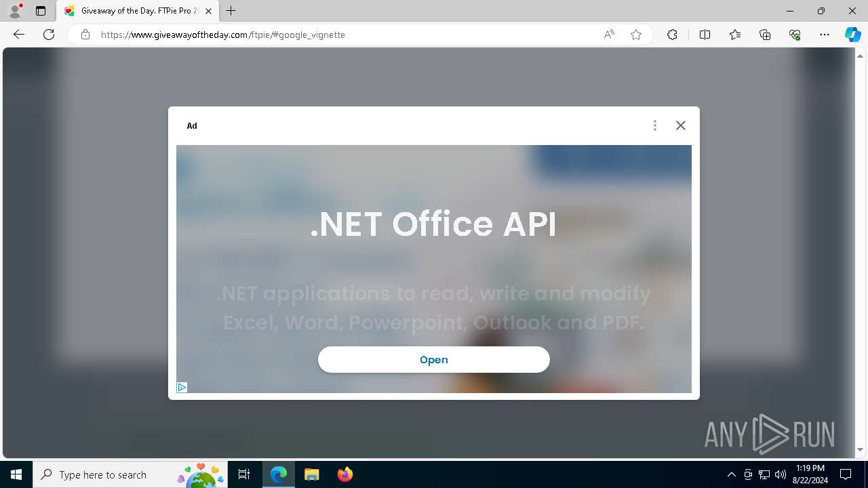Open the ad options three-dot menu

(x=654, y=125)
